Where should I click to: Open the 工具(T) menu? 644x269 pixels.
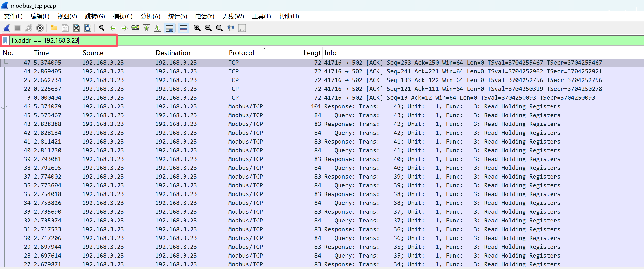[261, 16]
